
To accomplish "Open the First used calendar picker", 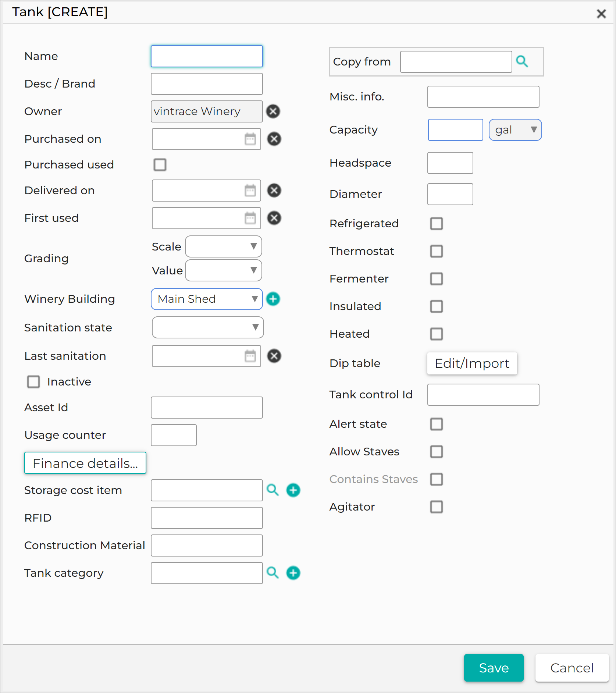I will pyautogui.click(x=250, y=218).
